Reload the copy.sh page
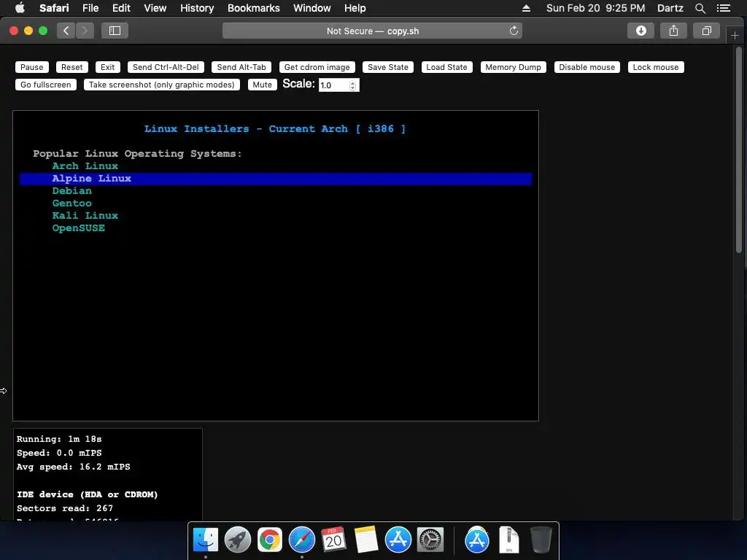 [514, 31]
